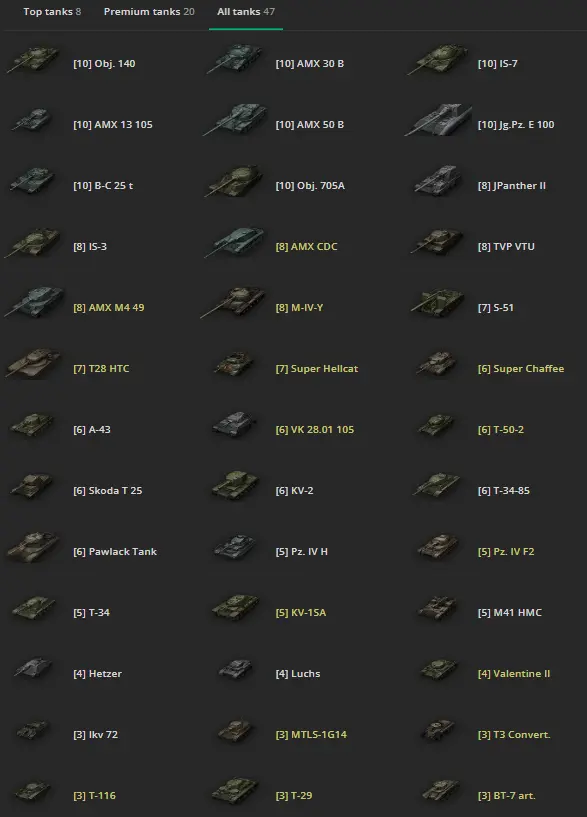587x817 pixels.
Task: Click the Jg.Pz. E 100 tank image
Action: (438, 120)
